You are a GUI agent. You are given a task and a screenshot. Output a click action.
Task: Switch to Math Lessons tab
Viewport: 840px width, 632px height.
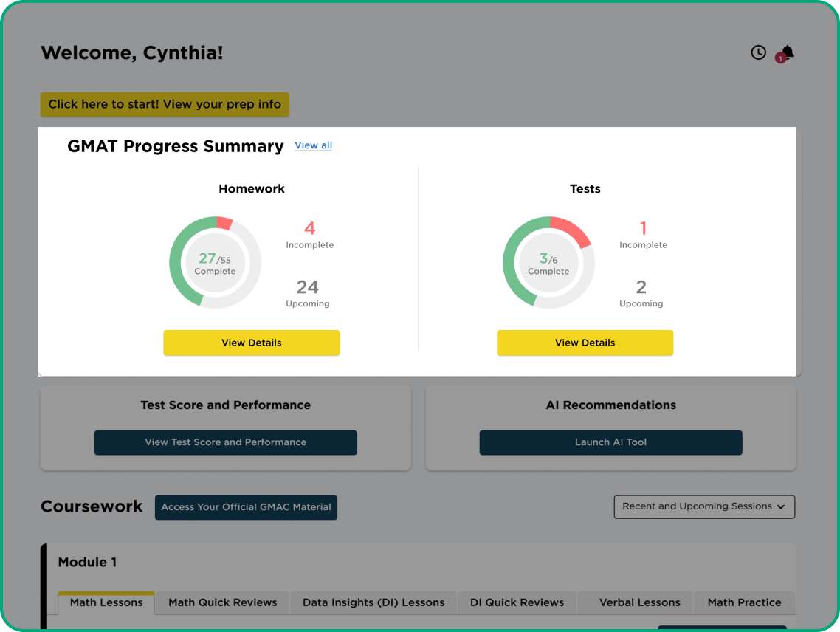click(106, 602)
